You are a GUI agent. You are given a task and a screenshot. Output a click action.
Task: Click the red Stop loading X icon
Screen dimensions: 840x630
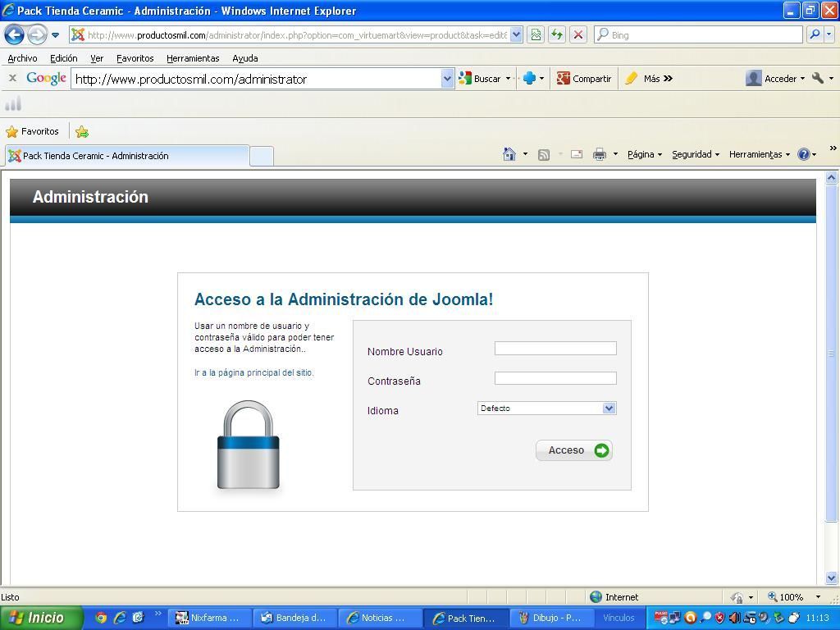(x=578, y=34)
